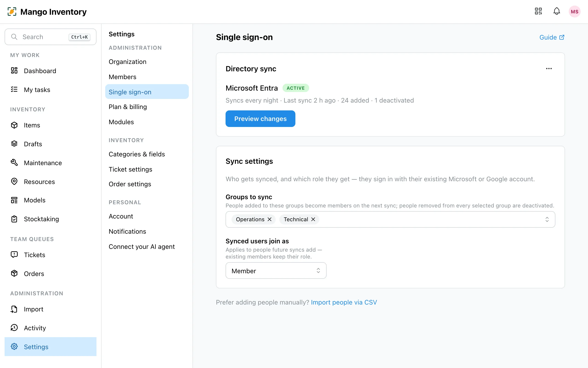Expand the Groups to sync selector arrows
This screenshot has width=588, height=368.
pyautogui.click(x=547, y=219)
